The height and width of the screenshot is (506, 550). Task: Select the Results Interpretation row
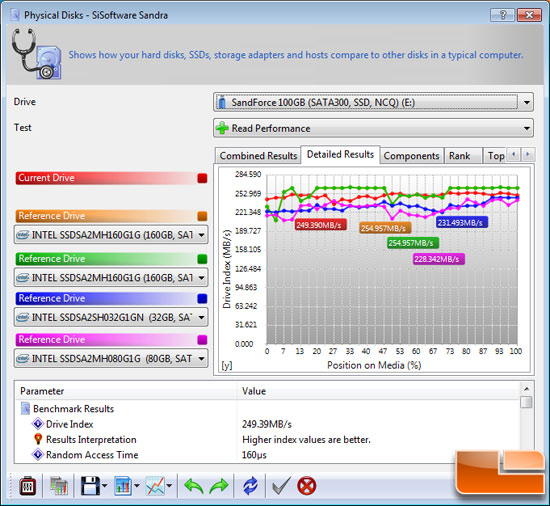point(268,440)
